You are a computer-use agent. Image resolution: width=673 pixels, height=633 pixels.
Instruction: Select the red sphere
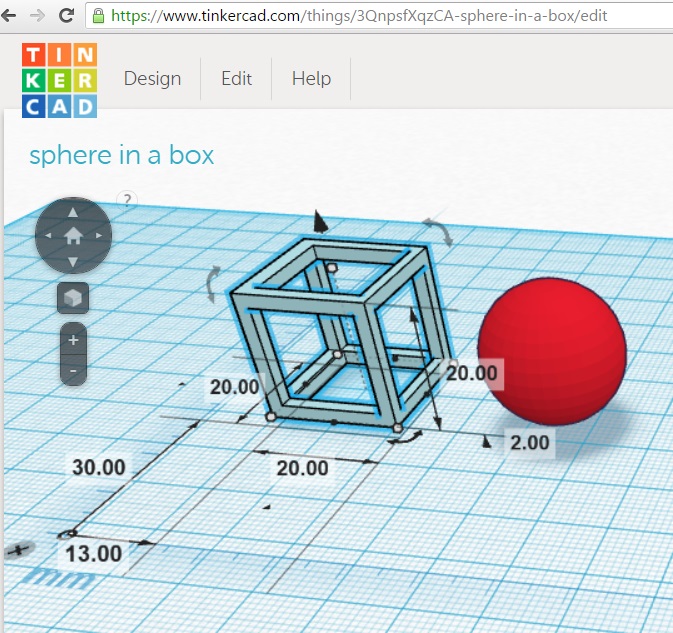(552, 351)
